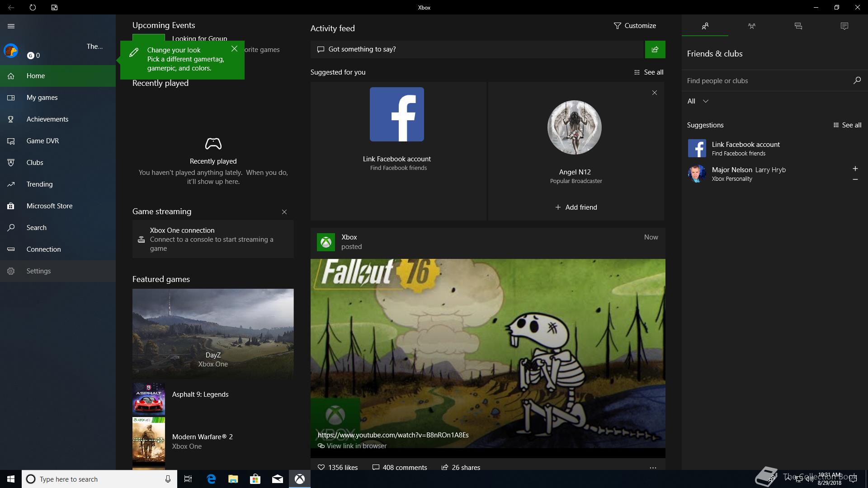Open the Fallout 76 post image

coord(488,353)
